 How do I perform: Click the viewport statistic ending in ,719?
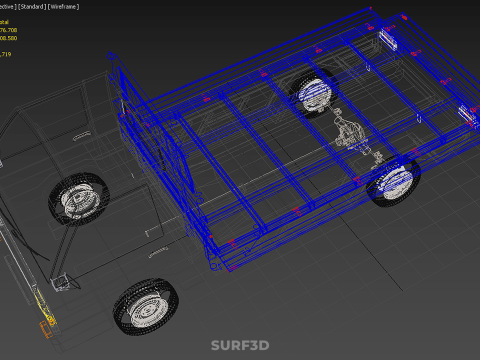coord(6,54)
